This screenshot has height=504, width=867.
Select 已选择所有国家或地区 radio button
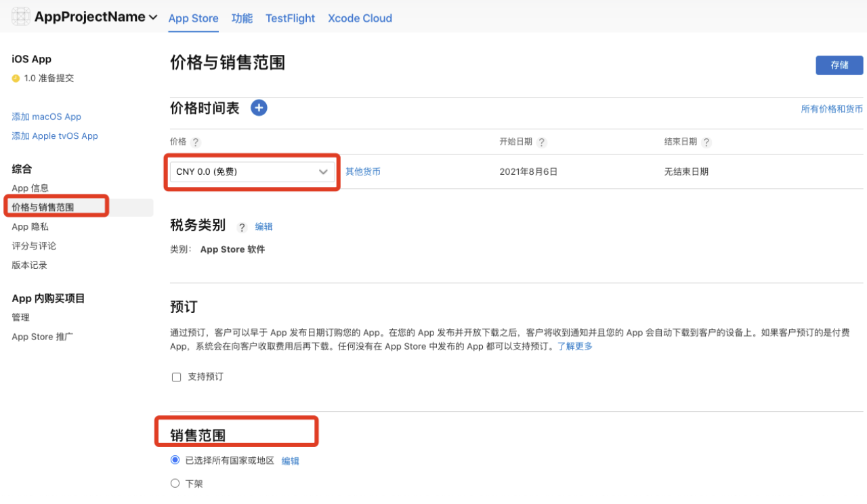(175, 460)
